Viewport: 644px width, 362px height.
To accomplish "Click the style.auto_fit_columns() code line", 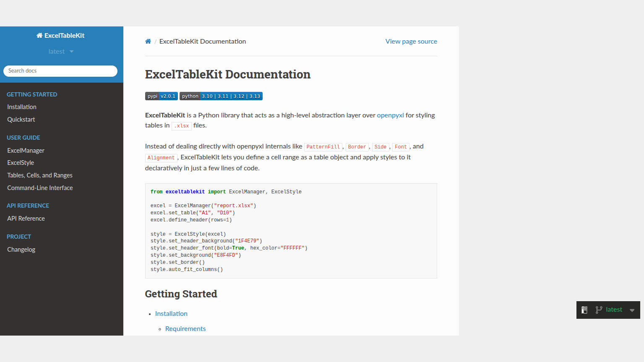I will point(187,269).
